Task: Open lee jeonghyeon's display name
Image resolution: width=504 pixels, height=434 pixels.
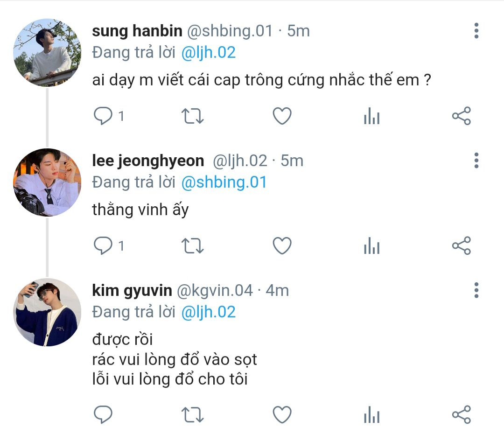Action: point(148,161)
